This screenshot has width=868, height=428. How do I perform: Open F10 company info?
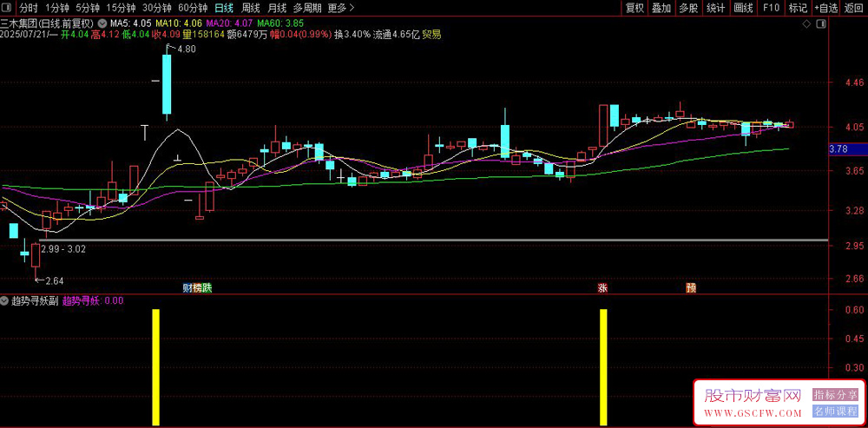pyautogui.click(x=771, y=8)
